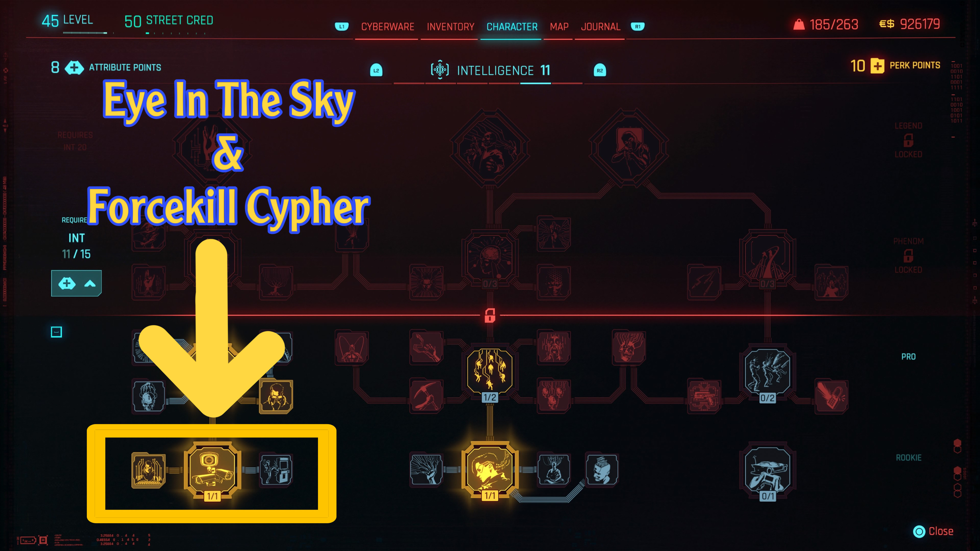Click the Intelligence attribute icon

coord(436,69)
